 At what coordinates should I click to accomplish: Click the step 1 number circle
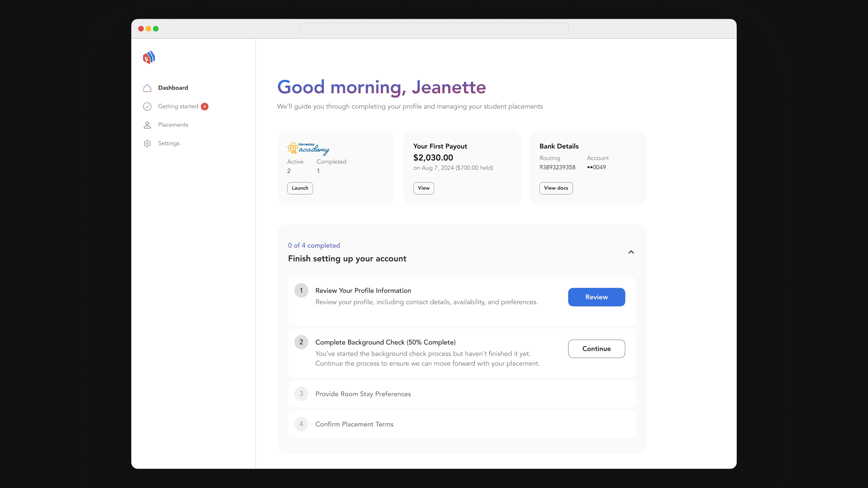tap(301, 291)
